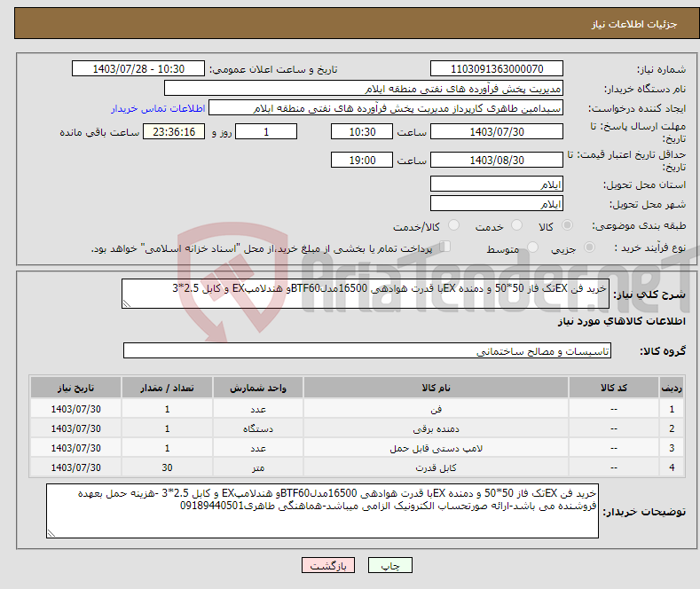This screenshot has height=589, width=700.
Task: Click the توضیحات خریدار notes textarea
Action: [x=322, y=511]
